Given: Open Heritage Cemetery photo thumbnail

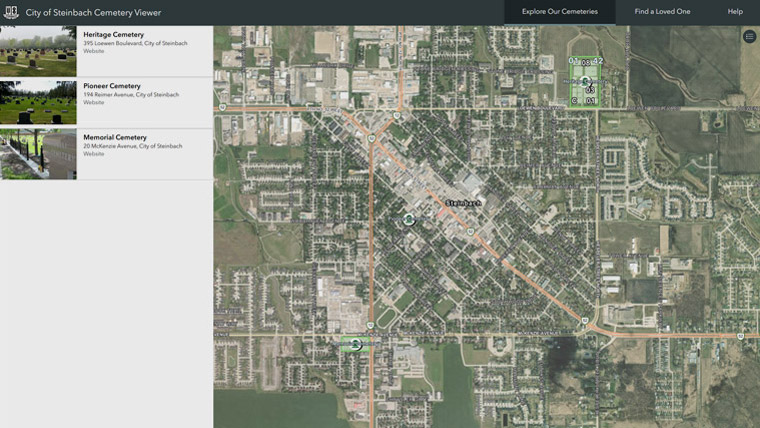Looking at the screenshot, I should click(x=38, y=51).
